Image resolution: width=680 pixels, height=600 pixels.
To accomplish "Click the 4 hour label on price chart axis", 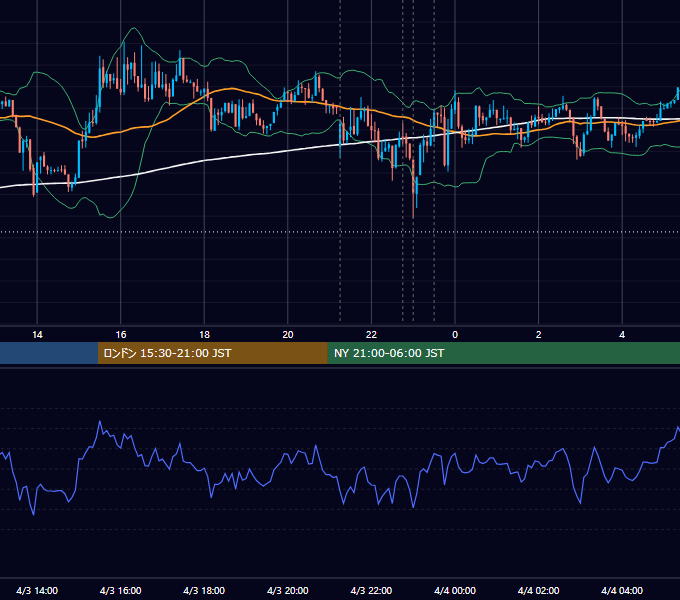I will (622, 335).
